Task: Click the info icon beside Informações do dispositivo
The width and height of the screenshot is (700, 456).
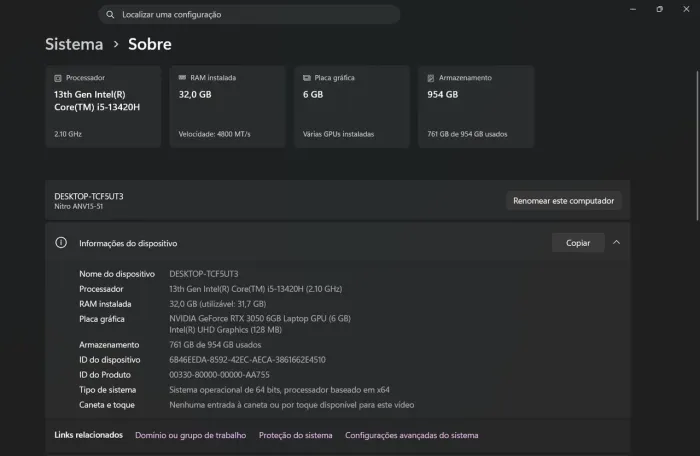Action: click(61, 243)
